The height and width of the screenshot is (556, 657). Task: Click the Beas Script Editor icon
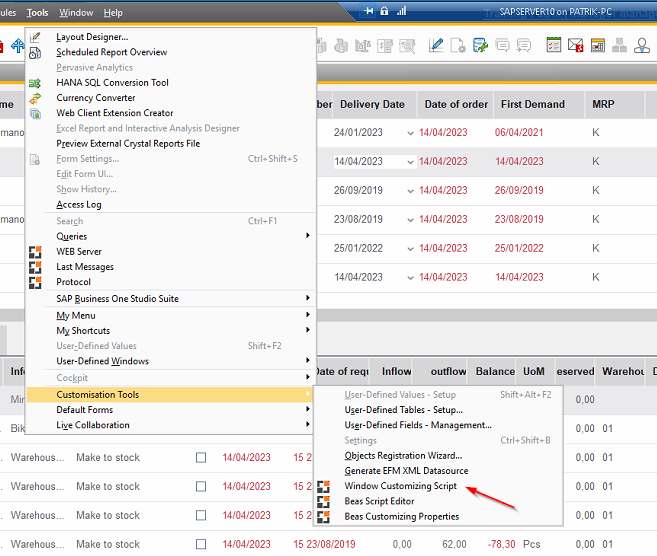323,501
